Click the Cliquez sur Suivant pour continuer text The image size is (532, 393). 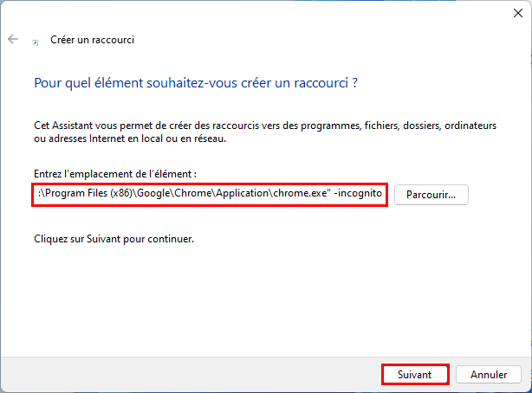click(114, 239)
